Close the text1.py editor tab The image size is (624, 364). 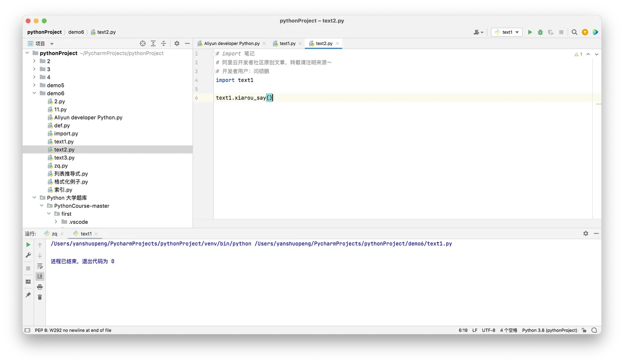[x=300, y=44]
